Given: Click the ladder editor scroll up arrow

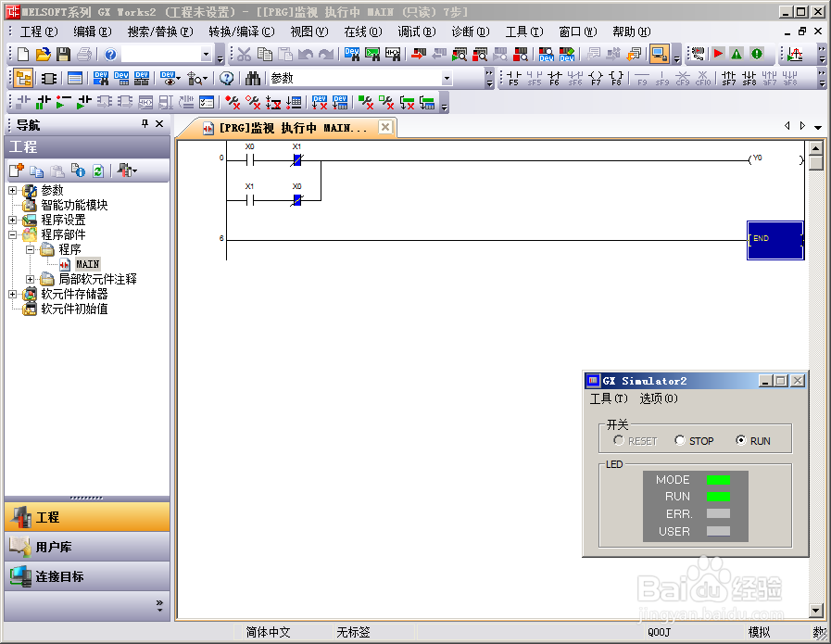Looking at the screenshot, I should click(816, 148).
